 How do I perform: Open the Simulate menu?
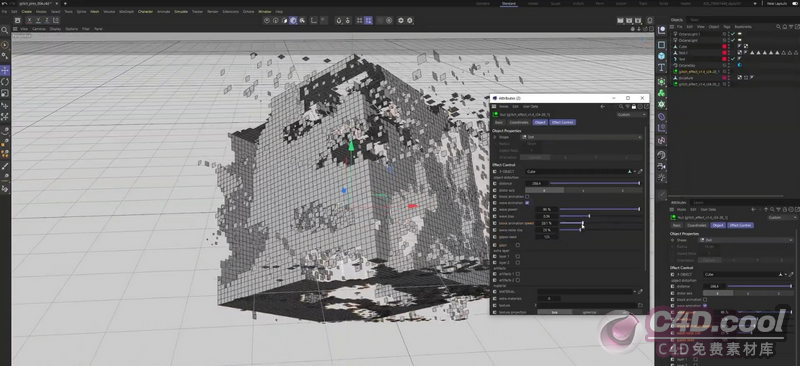click(181, 11)
